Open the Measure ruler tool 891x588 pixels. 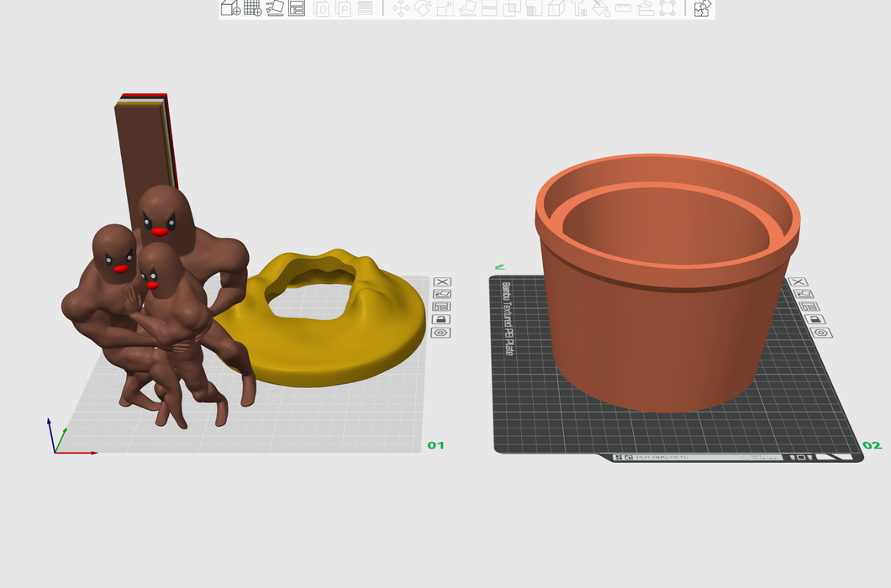(x=623, y=8)
